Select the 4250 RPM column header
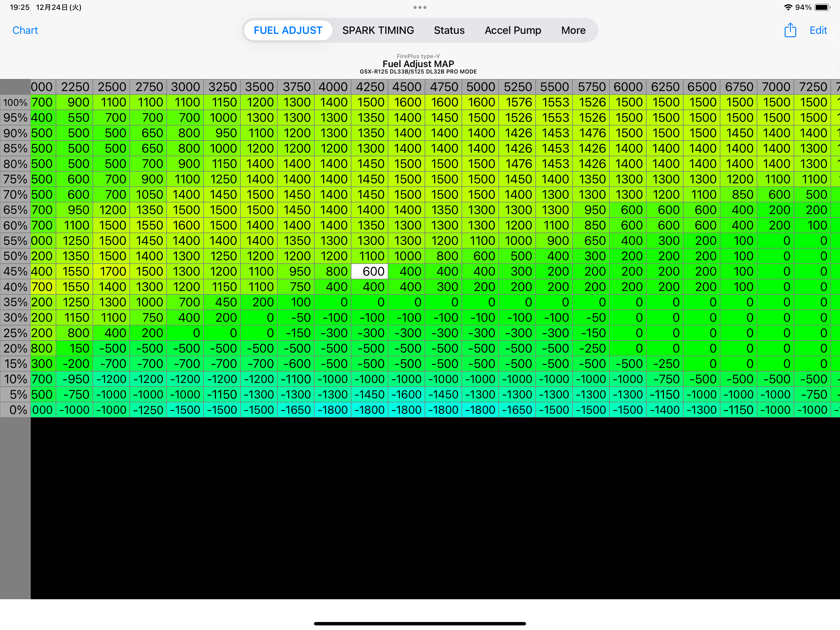Viewport: 840px width, 630px height. tap(370, 87)
